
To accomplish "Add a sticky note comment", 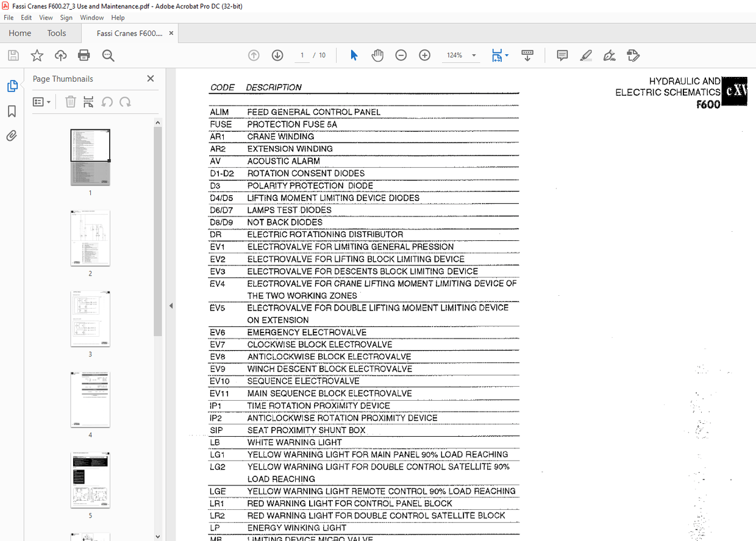I will coord(562,55).
